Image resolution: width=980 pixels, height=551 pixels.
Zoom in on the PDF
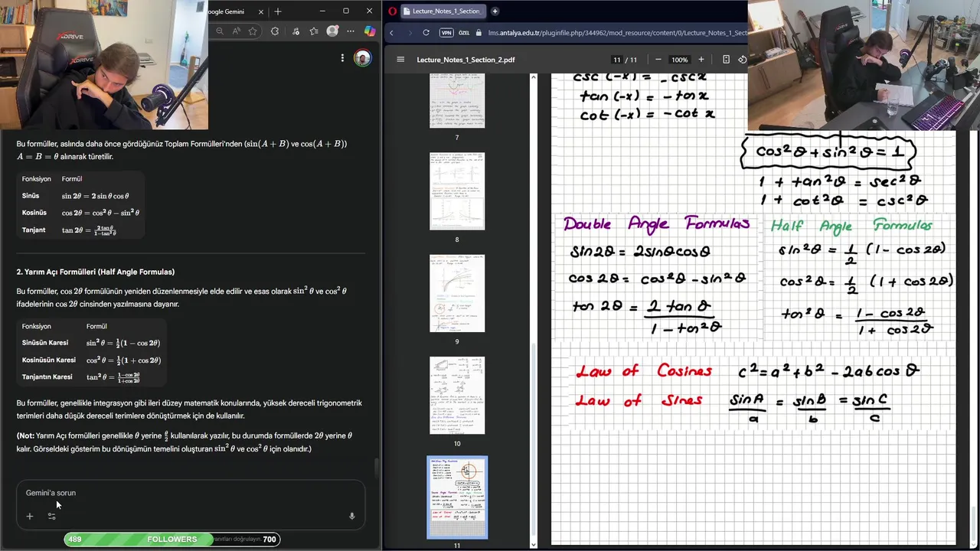[701, 60]
